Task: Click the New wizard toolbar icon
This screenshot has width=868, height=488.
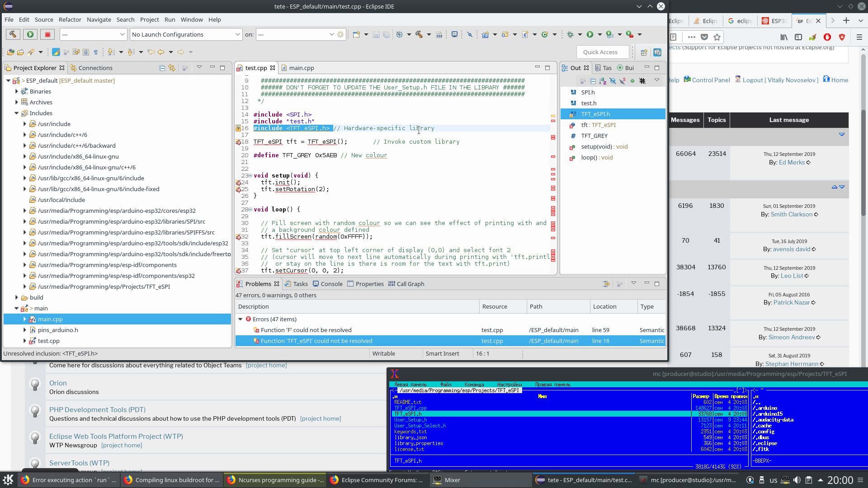Action: [356, 34]
